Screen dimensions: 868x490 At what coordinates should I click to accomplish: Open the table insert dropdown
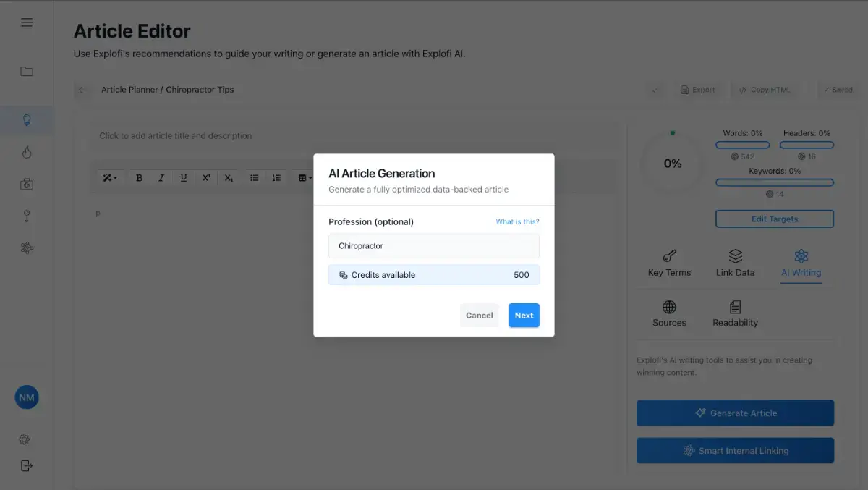(x=305, y=178)
